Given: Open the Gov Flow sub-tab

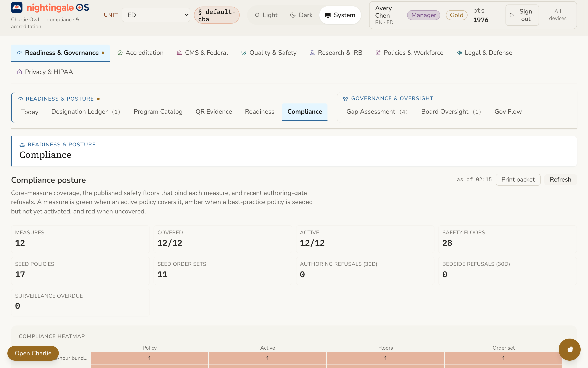Looking at the screenshot, I should [x=508, y=112].
